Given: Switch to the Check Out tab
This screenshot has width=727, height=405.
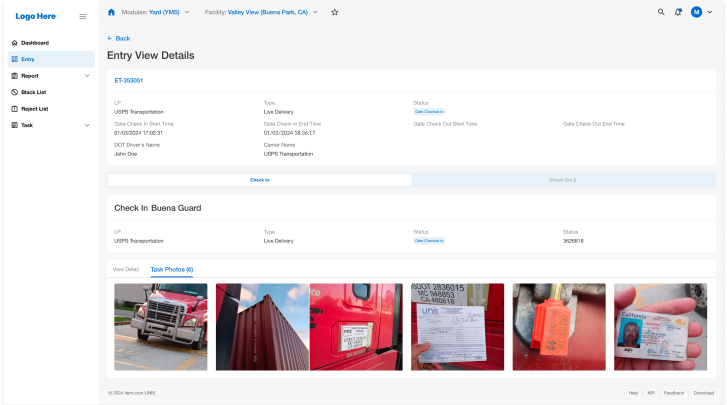Looking at the screenshot, I should [x=563, y=180].
